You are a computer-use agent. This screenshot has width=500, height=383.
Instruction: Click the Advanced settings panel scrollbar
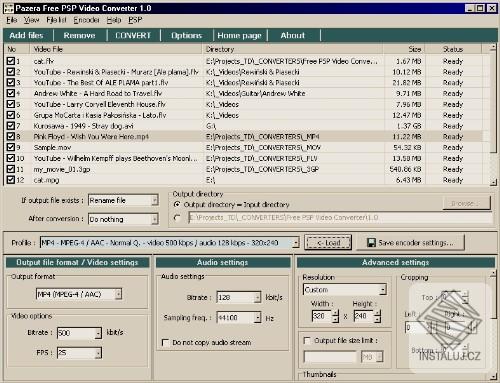pyautogui.click(x=493, y=325)
